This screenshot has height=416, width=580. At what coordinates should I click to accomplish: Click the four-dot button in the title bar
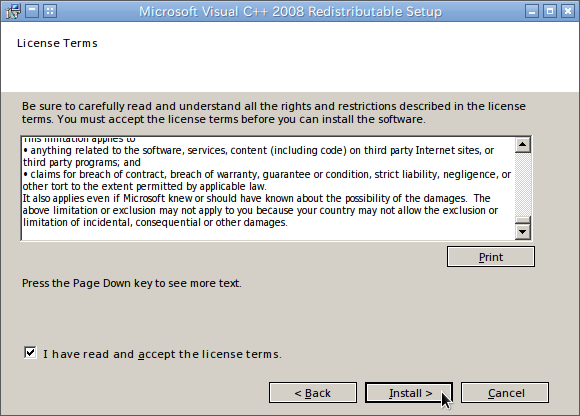50,11
